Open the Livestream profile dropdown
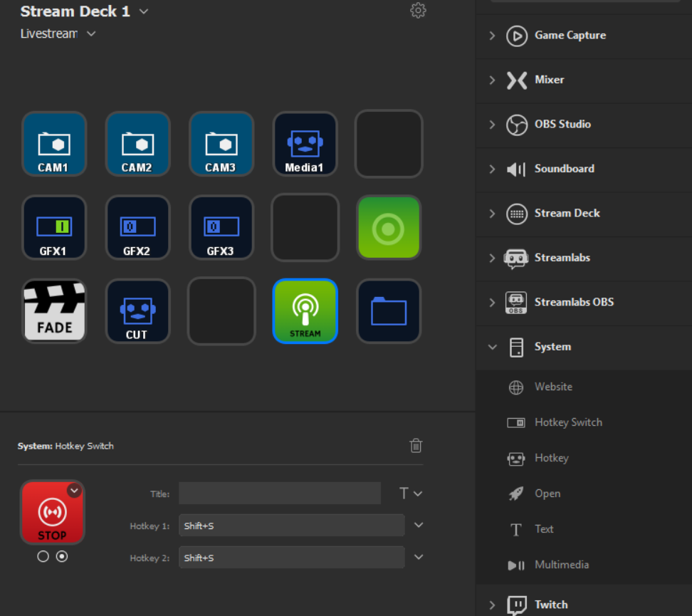The width and height of the screenshot is (692, 616). [x=91, y=34]
